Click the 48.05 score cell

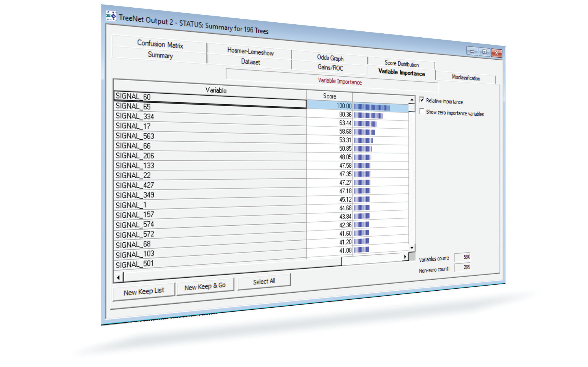pyautogui.click(x=330, y=157)
